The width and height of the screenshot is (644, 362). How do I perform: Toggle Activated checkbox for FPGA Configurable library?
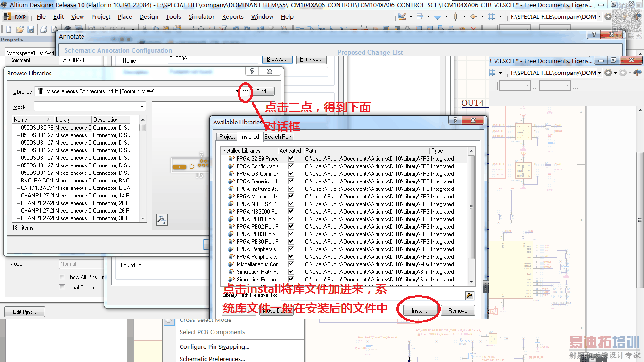(291, 166)
